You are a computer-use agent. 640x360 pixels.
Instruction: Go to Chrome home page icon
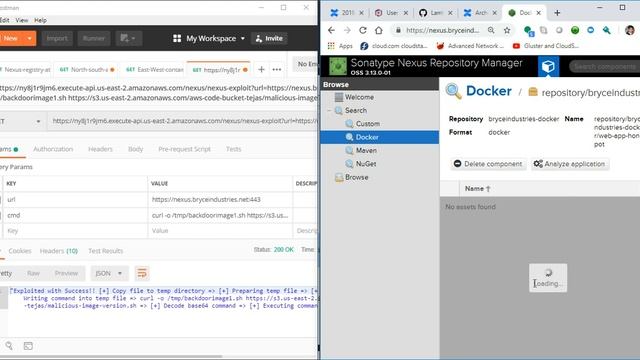pos(379,30)
